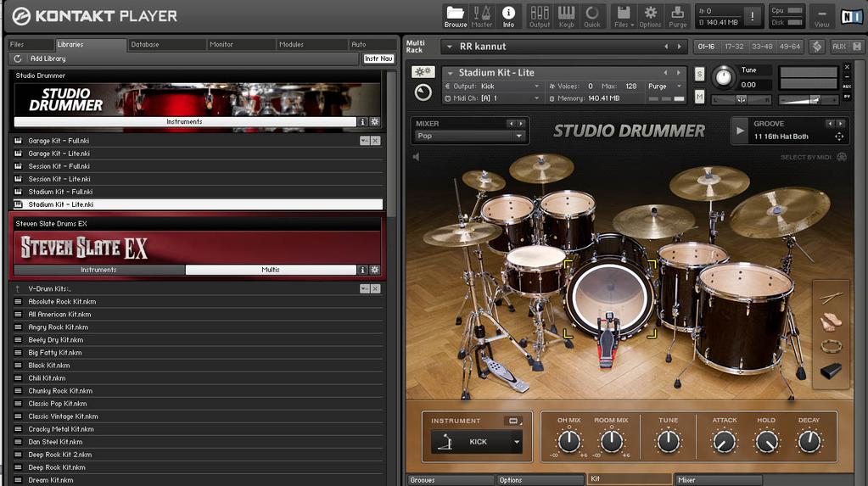Open Steven Slate EX settings gear
This screenshot has width=868, height=486.
(375, 270)
